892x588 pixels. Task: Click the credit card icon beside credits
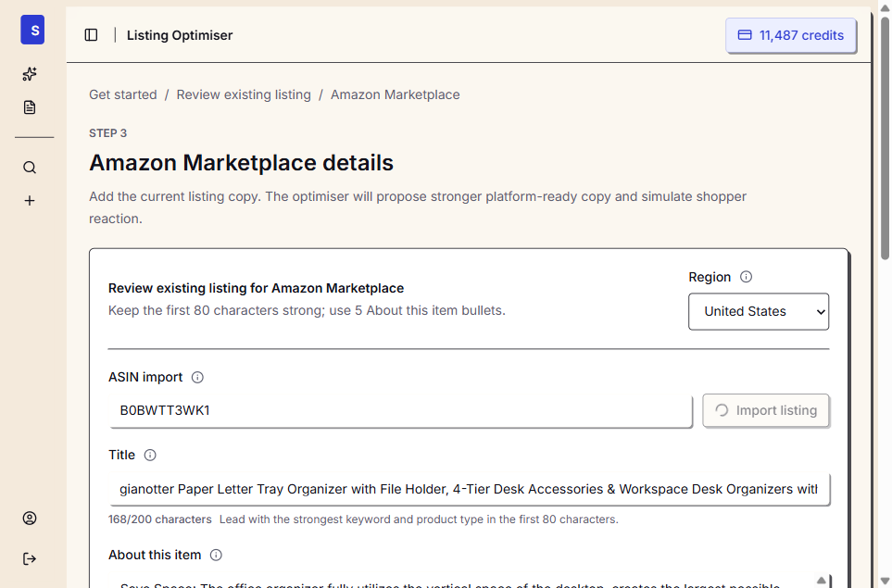pyautogui.click(x=745, y=35)
